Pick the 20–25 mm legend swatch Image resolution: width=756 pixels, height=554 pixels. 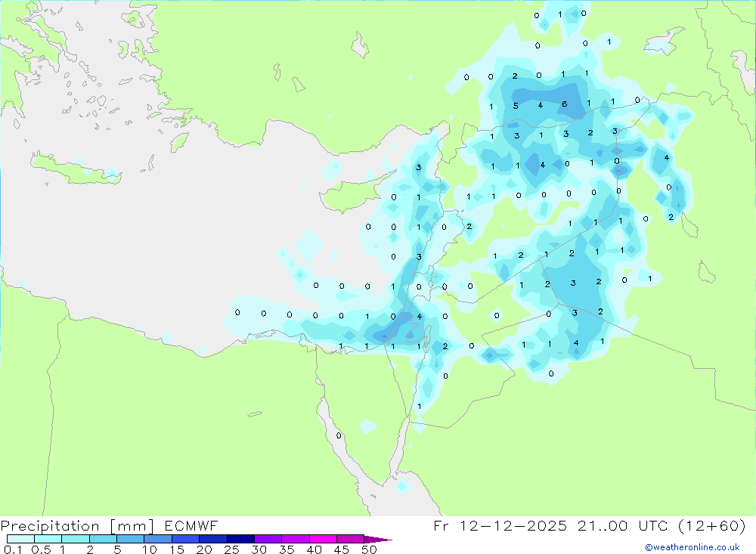[213, 539]
